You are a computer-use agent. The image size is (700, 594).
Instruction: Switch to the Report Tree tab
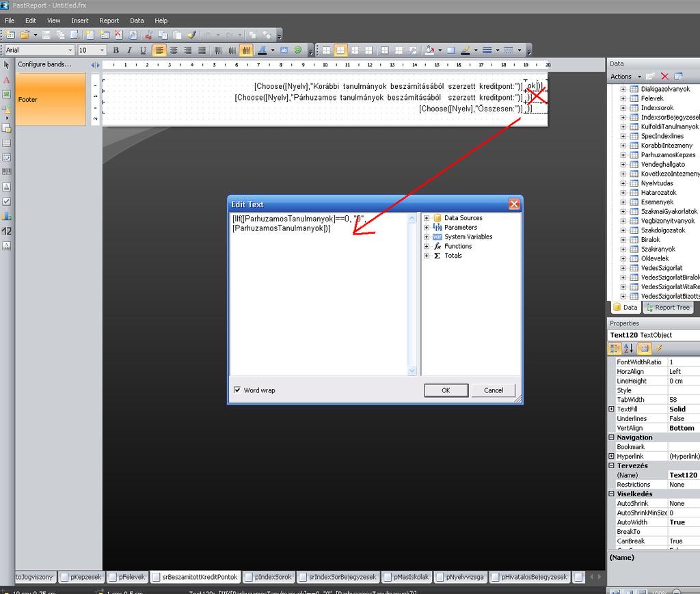[668, 307]
